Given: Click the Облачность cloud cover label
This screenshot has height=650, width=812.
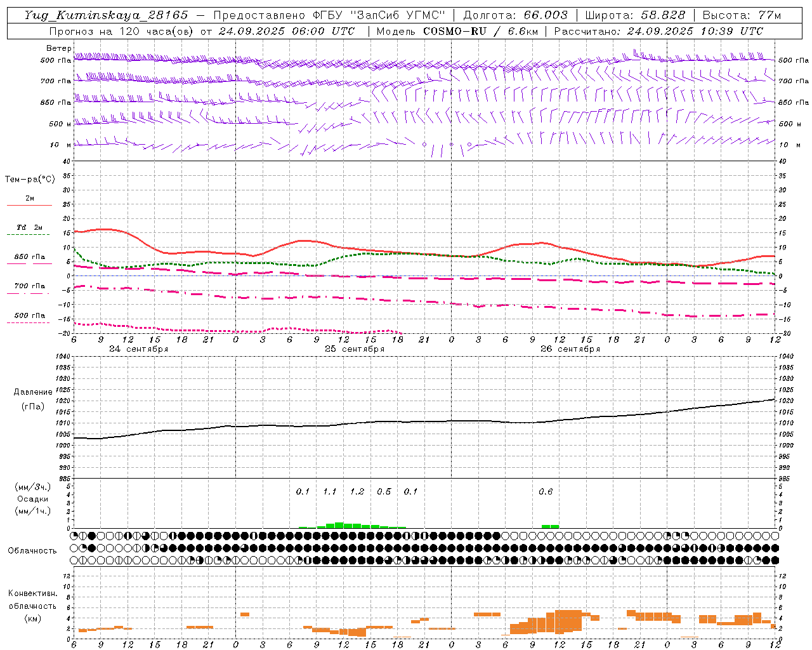Looking at the screenshot, I should pyautogui.click(x=32, y=551).
